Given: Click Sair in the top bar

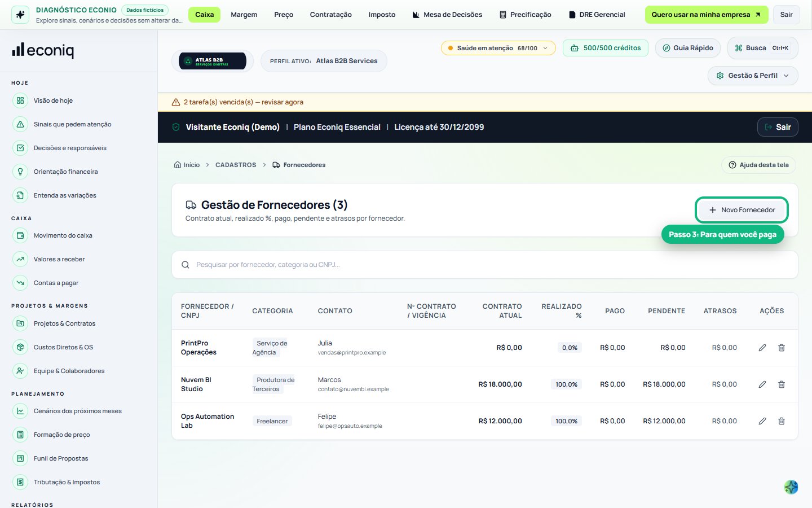Looking at the screenshot, I should [x=787, y=15].
